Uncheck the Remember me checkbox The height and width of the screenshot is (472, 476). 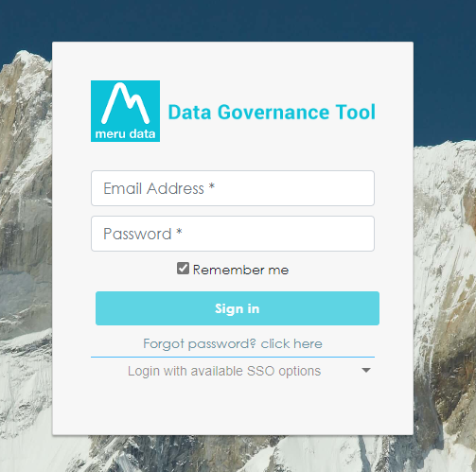point(183,269)
